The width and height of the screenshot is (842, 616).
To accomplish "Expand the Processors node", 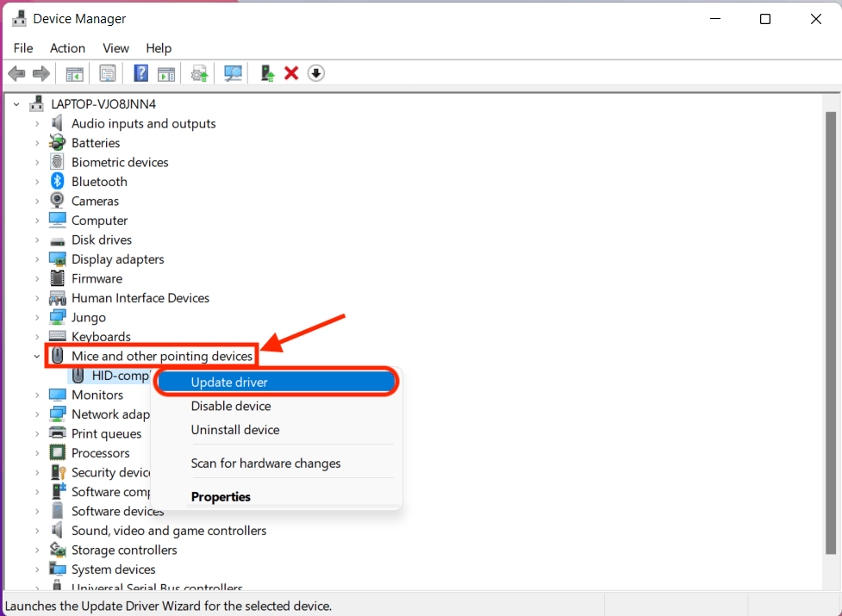I will click(37, 453).
